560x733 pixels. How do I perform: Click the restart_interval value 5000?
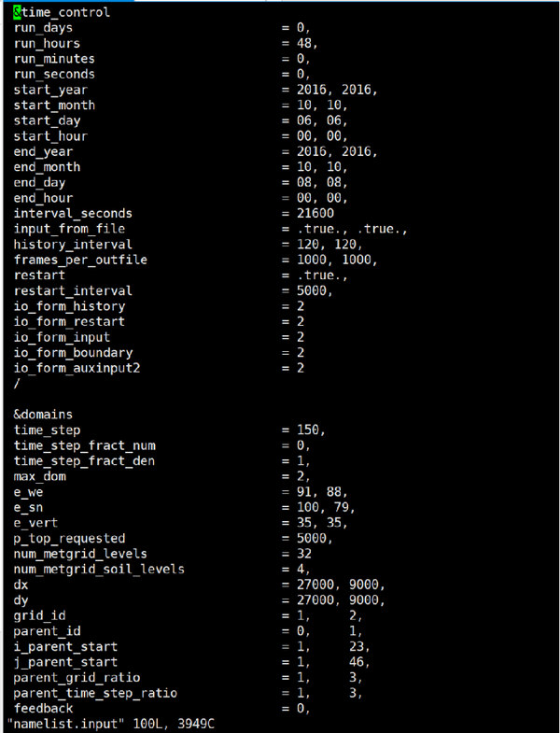[x=312, y=290]
